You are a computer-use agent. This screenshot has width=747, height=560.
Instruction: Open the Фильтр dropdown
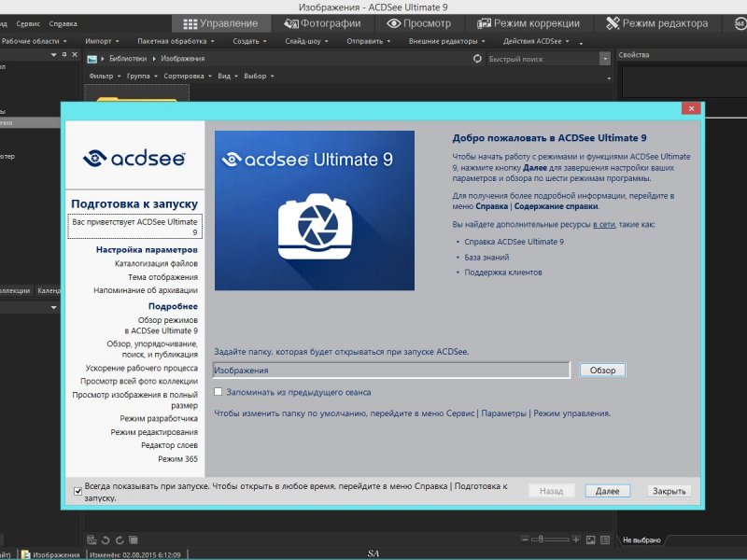click(x=105, y=77)
